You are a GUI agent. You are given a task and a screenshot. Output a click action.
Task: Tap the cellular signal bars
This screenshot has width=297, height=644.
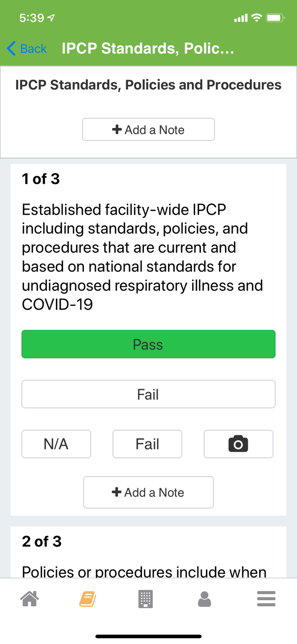(x=240, y=18)
